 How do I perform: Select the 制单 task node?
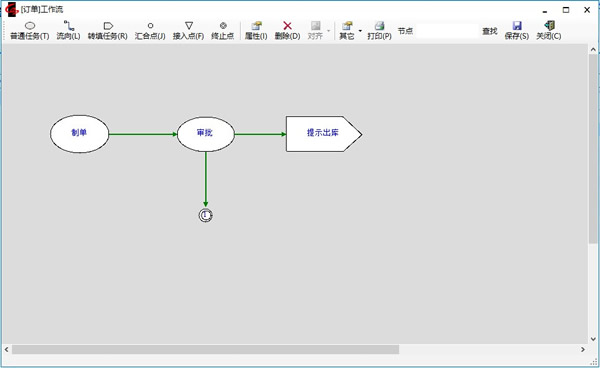click(79, 134)
